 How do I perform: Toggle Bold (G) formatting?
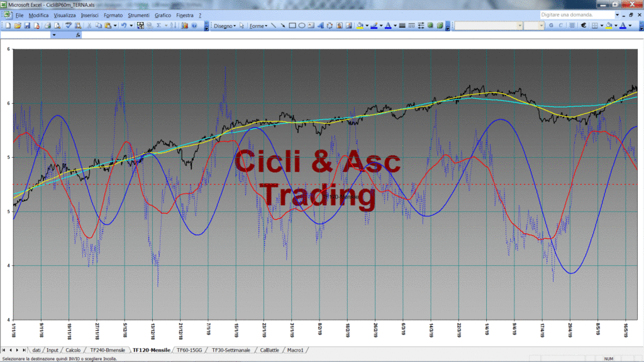(x=551, y=25)
